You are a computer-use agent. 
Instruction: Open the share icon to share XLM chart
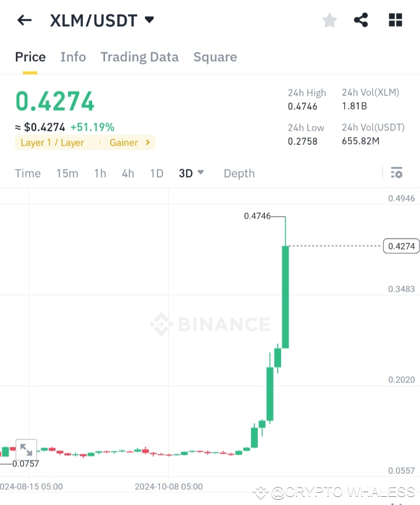[x=360, y=20]
